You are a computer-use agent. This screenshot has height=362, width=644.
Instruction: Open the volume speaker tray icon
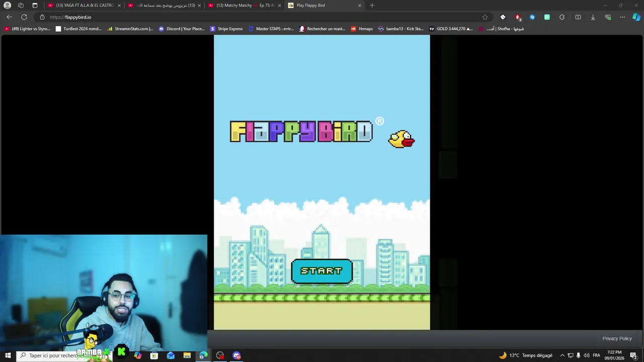(586, 355)
